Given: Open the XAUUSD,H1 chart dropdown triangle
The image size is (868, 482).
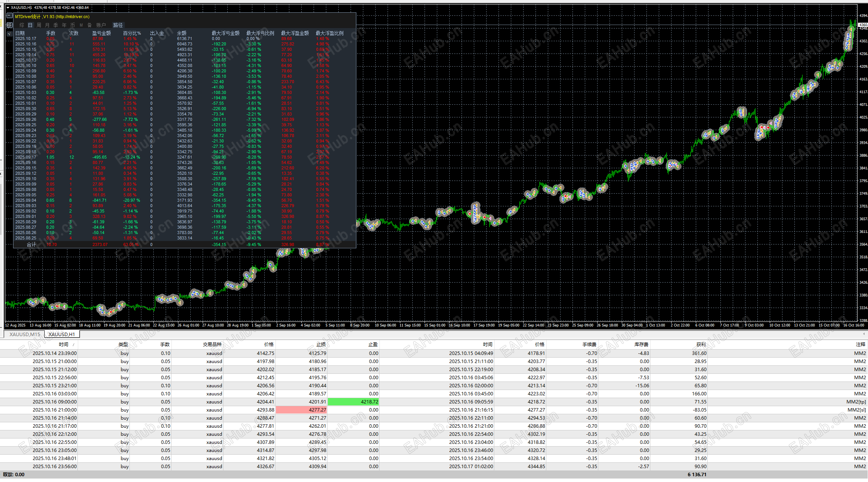Looking at the screenshot, I should (8, 8).
